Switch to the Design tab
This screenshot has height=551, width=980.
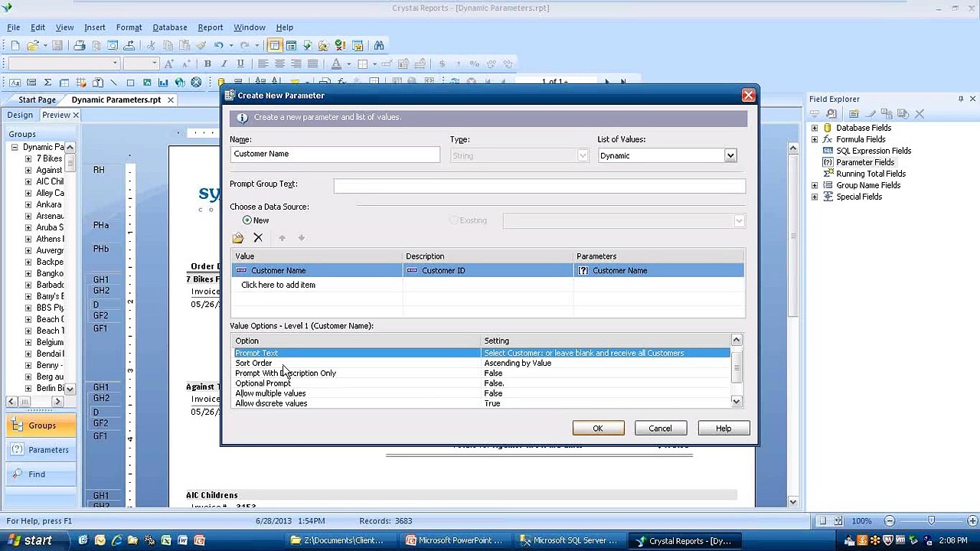click(x=20, y=115)
